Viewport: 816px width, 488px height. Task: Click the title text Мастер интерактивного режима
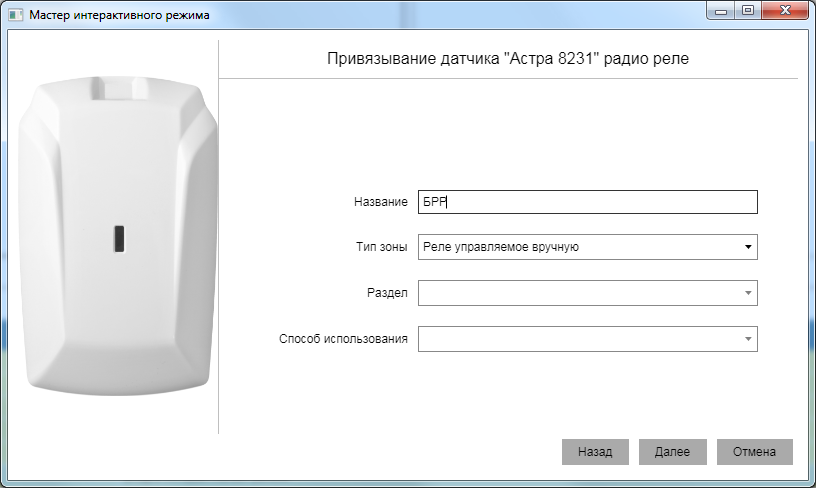tap(119, 15)
